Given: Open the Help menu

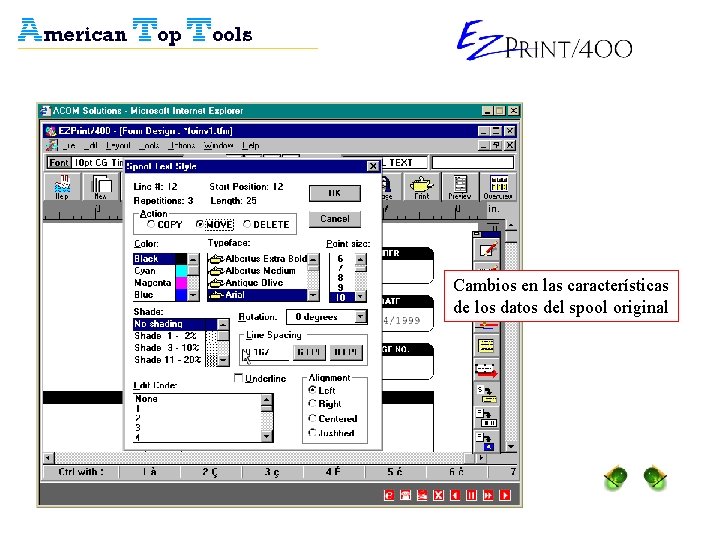Looking at the screenshot, I should coord(251,146).
